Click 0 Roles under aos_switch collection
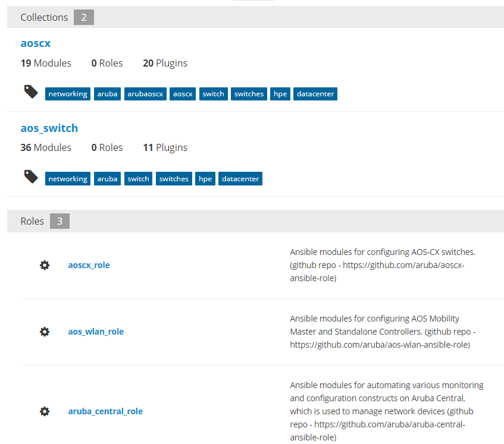 point(107,147)
